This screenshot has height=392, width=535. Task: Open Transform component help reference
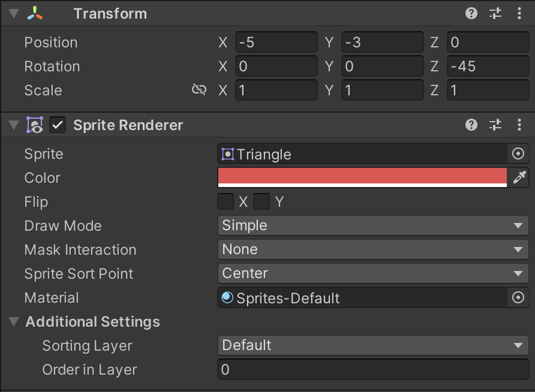471,14
